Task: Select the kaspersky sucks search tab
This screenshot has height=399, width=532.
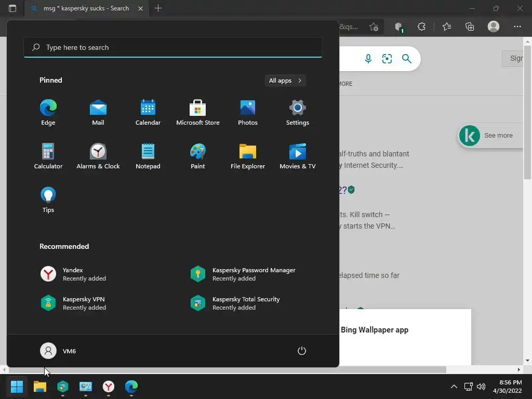Action: pyautogui.click(x=87, y=8)
